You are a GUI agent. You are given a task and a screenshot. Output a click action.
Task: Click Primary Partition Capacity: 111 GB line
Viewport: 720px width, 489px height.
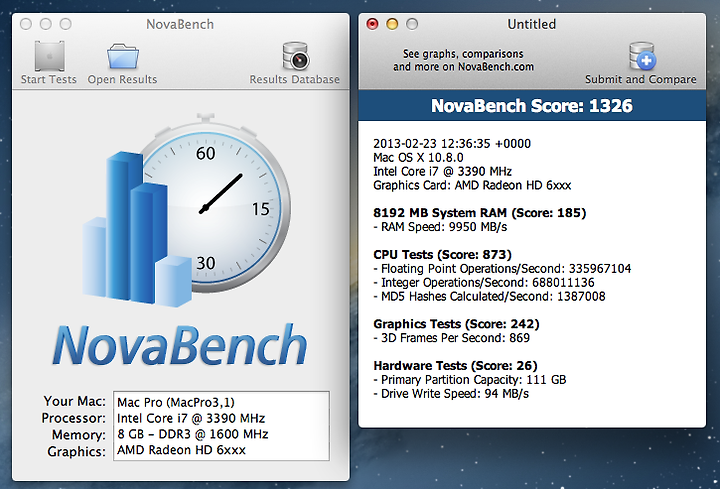click(x=470, y=380)
